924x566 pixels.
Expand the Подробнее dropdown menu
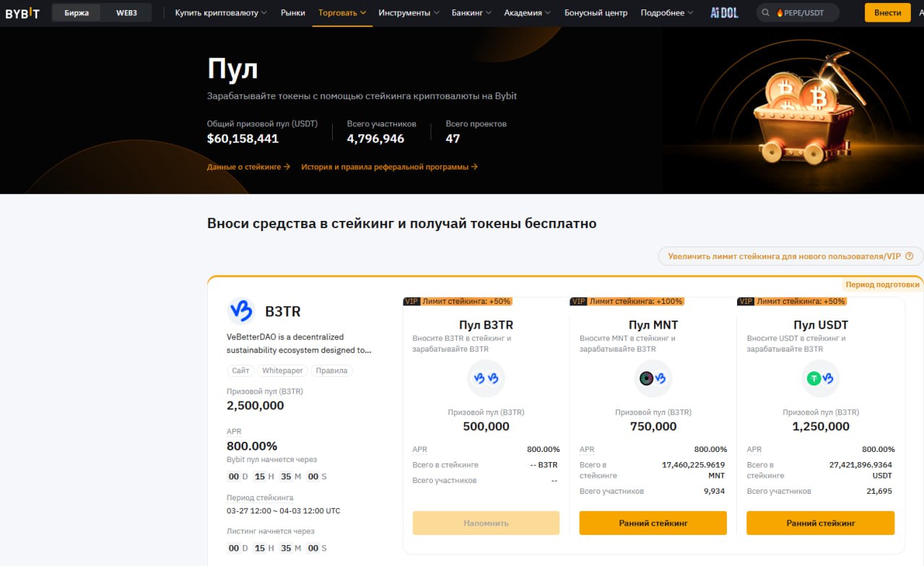[667, 13]
